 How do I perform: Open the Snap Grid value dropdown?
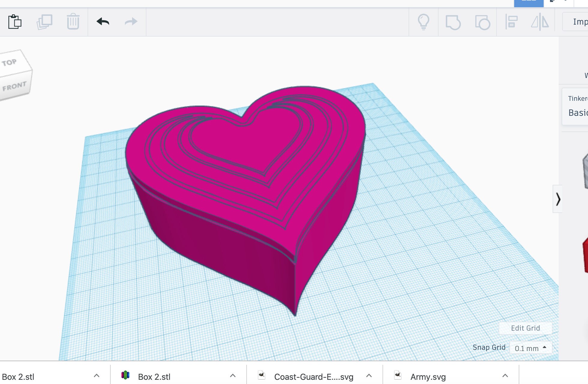coord(530,348)
